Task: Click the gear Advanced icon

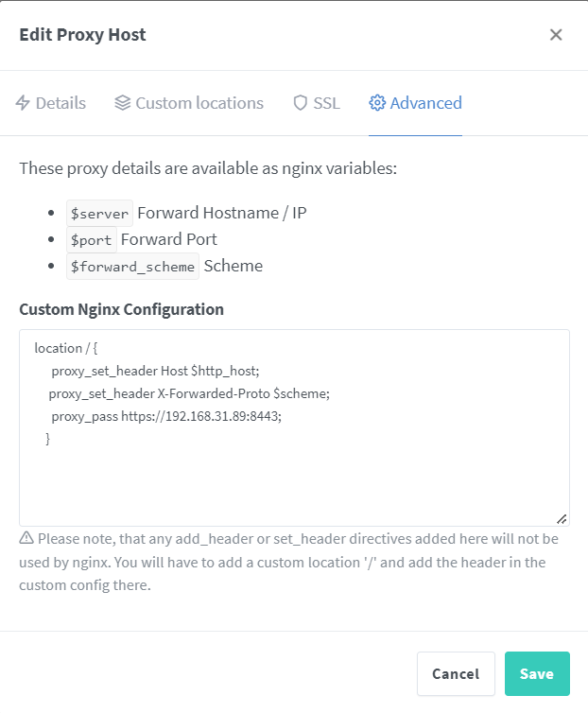Action: coord(377,103)
